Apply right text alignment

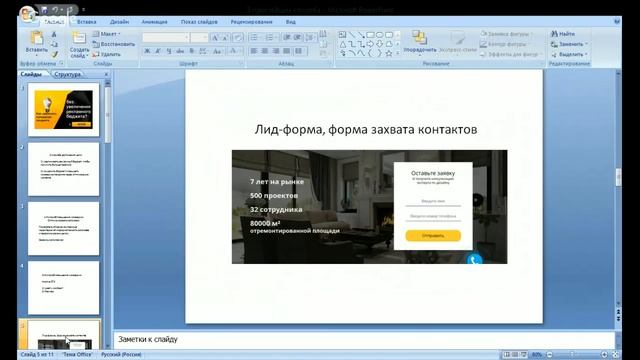pos(276,51)
